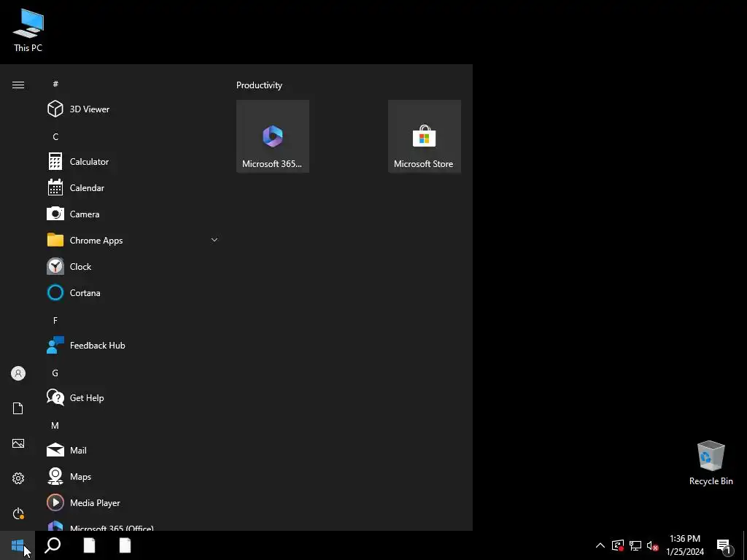Show hidden system tray icons

pyautogui.click(x=600, y=545)
